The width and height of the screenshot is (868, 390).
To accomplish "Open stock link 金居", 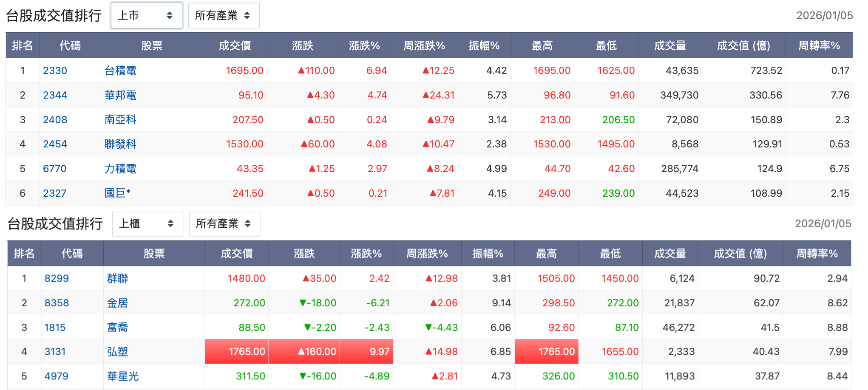I will pos(118,303).
